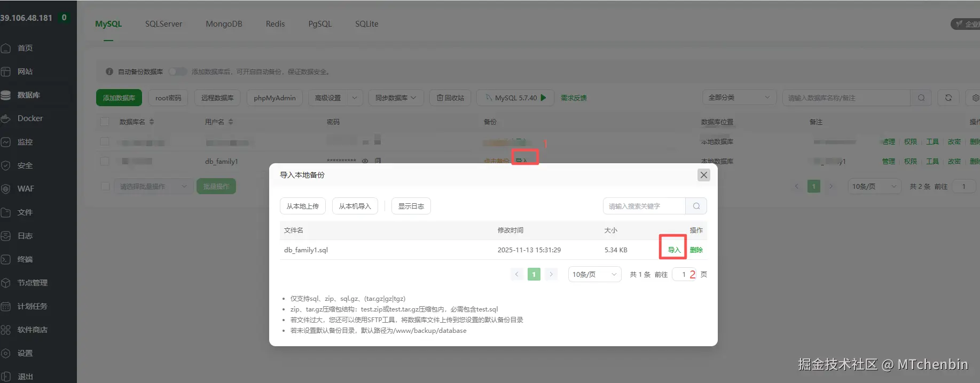980x383 pixels.
Task: Open the 同步数据库 dropdown
Action: (396, 98)
